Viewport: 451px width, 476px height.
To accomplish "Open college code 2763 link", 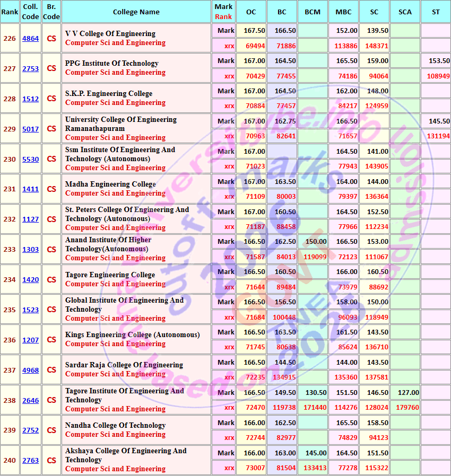I will [x=30, y=461].
